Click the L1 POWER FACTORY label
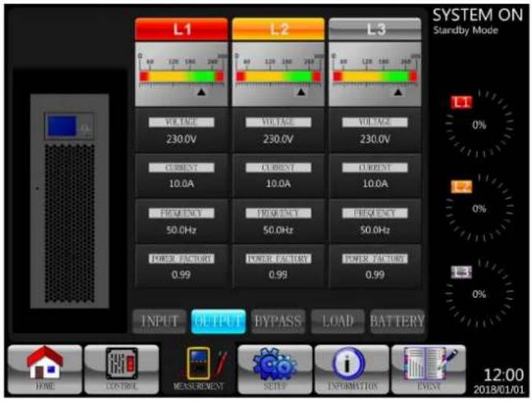Image resolution: width=532 pixels, height=401 pixels. pos(181,258)
